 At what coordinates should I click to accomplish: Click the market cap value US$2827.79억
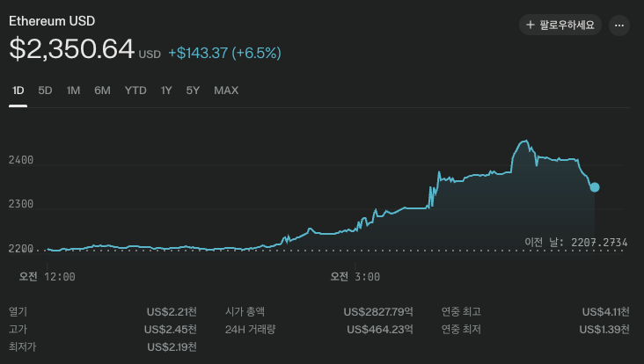(x=378, y=312)
